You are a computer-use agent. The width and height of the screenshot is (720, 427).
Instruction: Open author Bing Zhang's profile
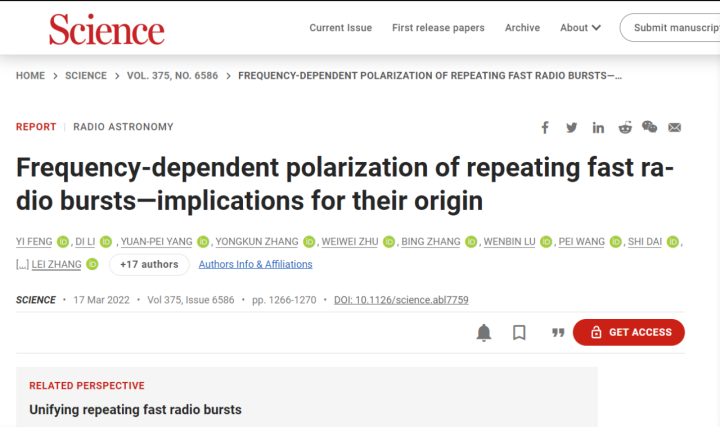coord(431,242)
